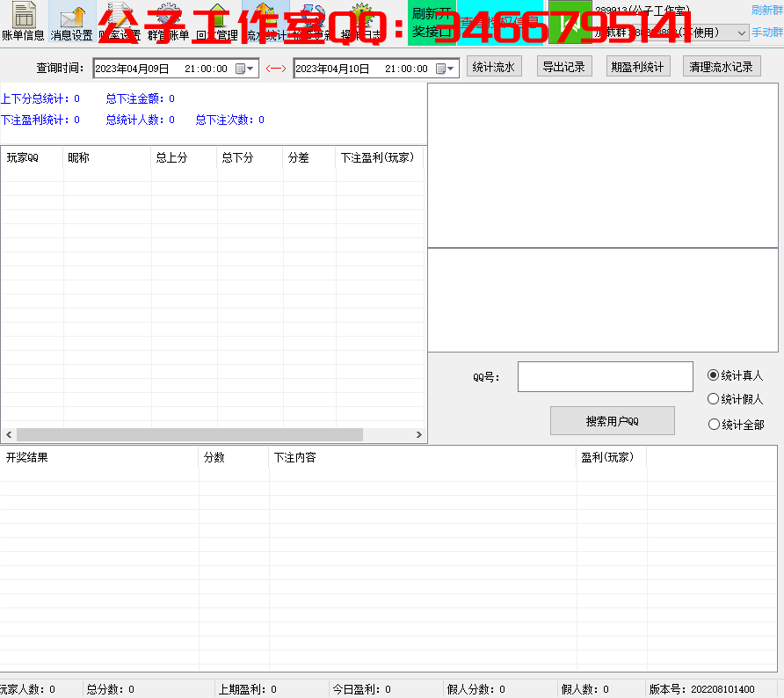Image resolution: width=784 pixels, height=698 pixels.
Task: Click the 搜索用户QQ button
Action: 612,421
